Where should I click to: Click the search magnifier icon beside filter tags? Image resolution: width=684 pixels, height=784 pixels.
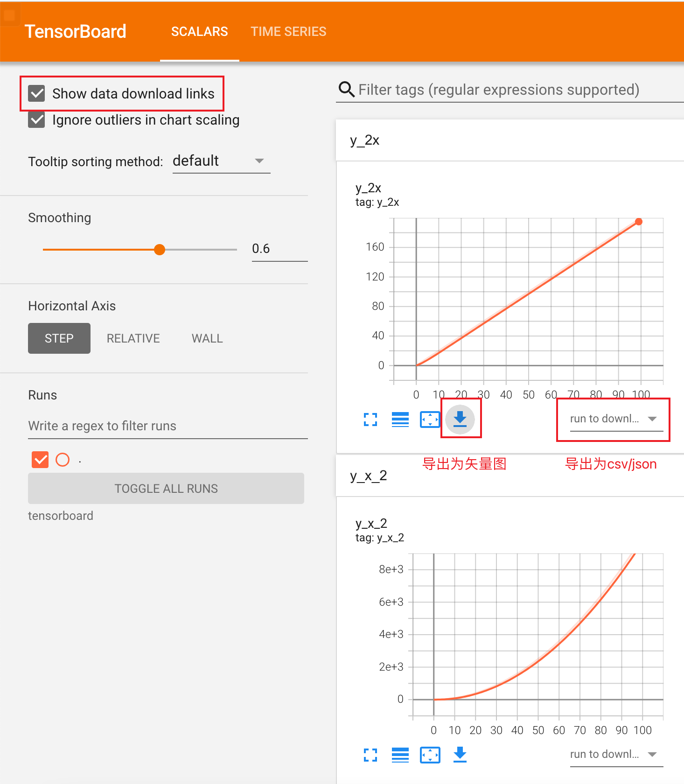pyautogui.click(x=347, y=89)
